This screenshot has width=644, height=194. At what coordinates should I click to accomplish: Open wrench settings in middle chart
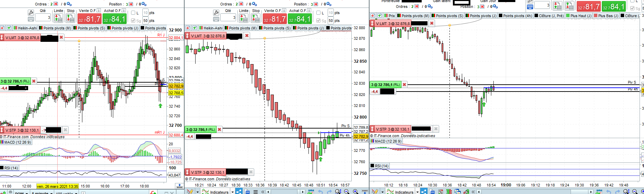(x=216, y=13)
